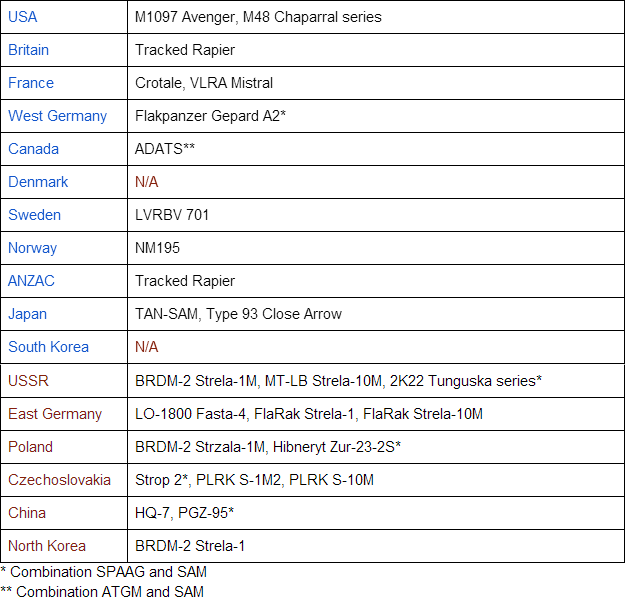Image resolution: width=625 pixels, height=600 pixels.
Task: Click the East Germany link
Action: tap(55, 414)
